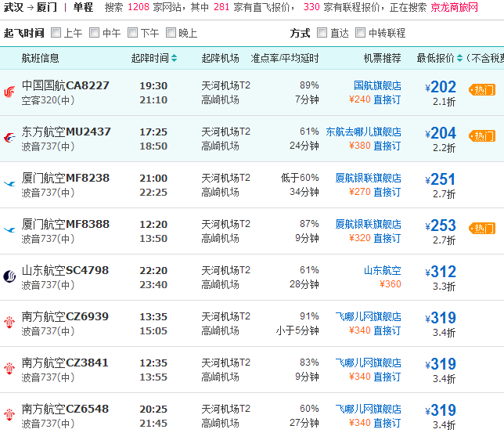
Task: Open 厦航银联旗舰店 link for MF8388
Action: click(368, 224)
